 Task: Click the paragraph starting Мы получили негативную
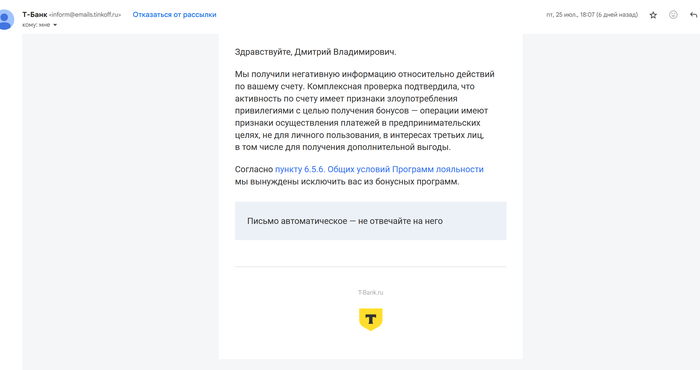point(365,111)
